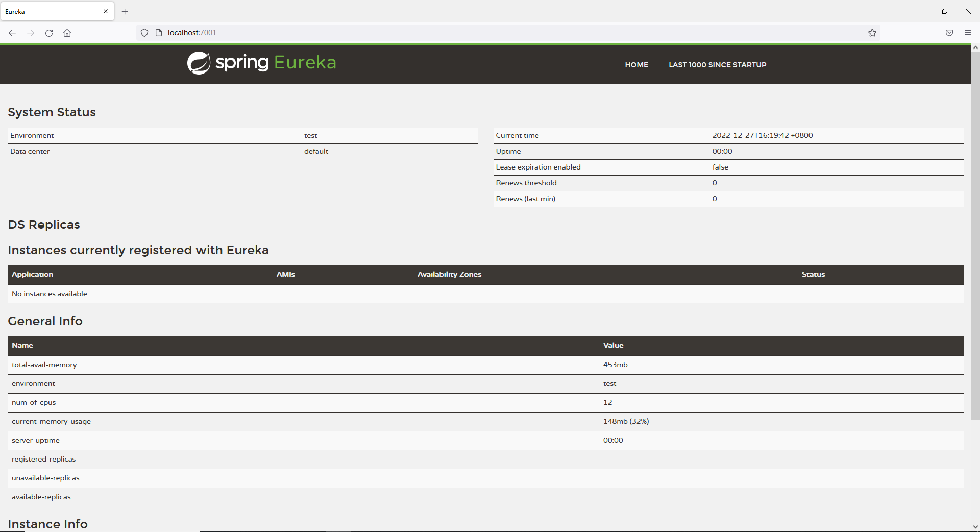Click the Renews (last min) label
The width and height of the screenshot is (980, 532).
click(x=525, y=199)
